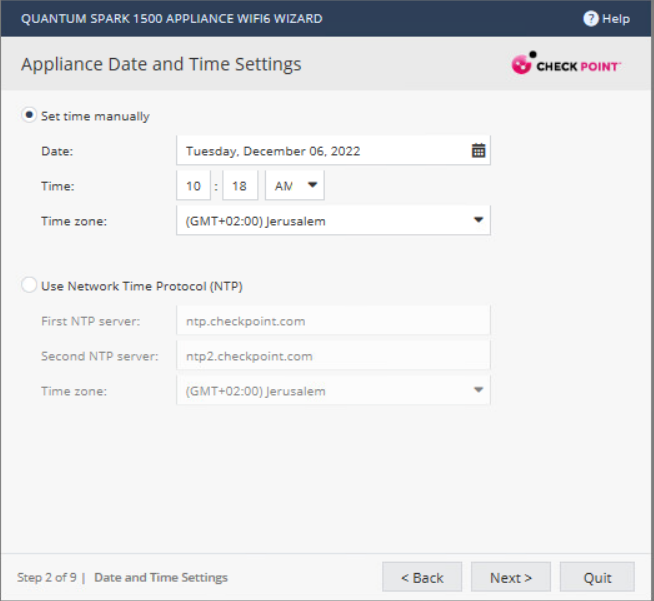Click the question mark help icon
The height and width of the screenshot is (601, 654).
[591, 19]
